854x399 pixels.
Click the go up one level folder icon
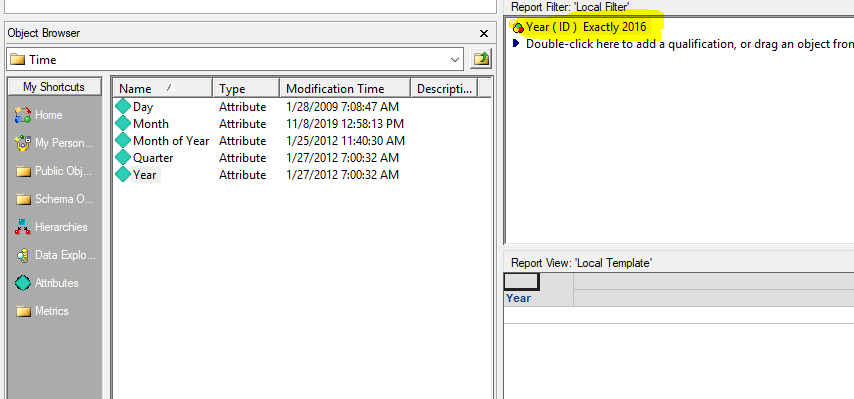click(481, 59)
